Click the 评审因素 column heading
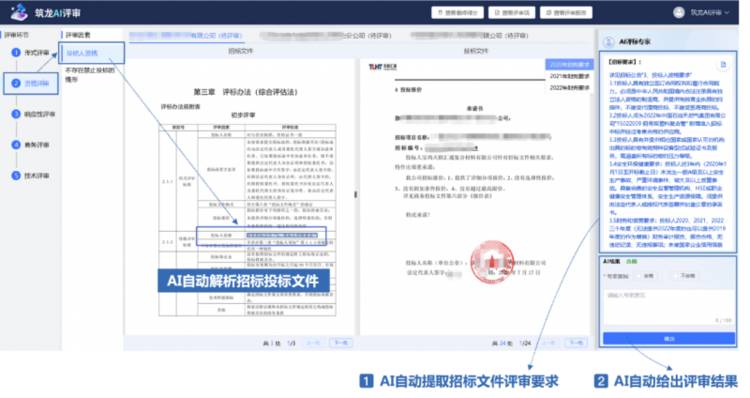The image size is (750, 398). [77, 35]
